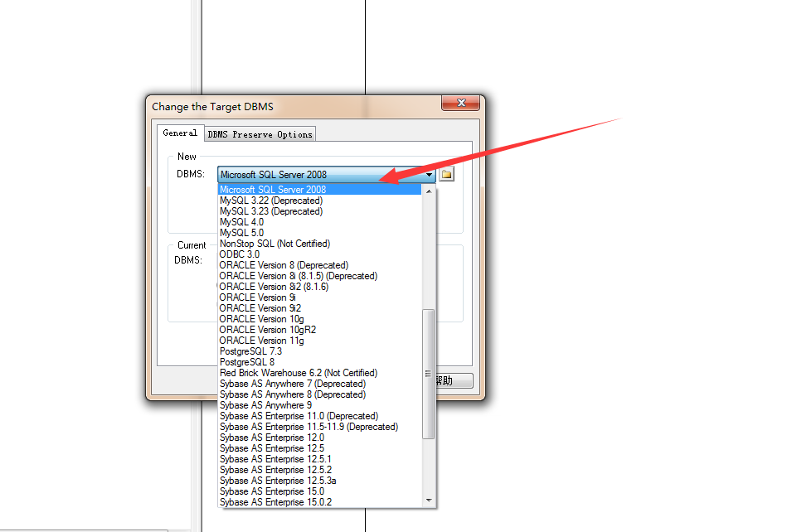Select MySQL 5.0 from the list
This screenshot has height=532, width=797.
[320, 233]
